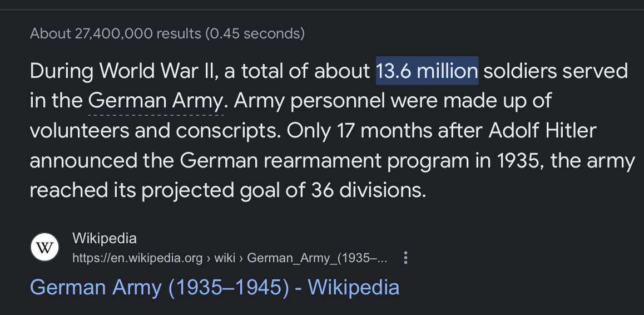The height and width of the screenshot is (315, 644).
Task: Click the German rearmament program phrase
Action: pyautogui.click(x=324, y=160)
